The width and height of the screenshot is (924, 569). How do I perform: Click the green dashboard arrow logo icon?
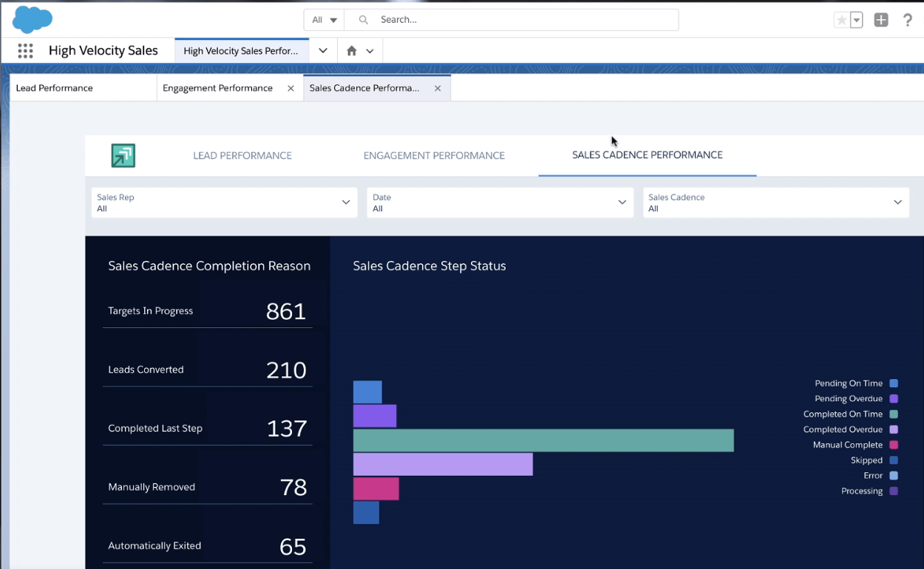(123, 155)
